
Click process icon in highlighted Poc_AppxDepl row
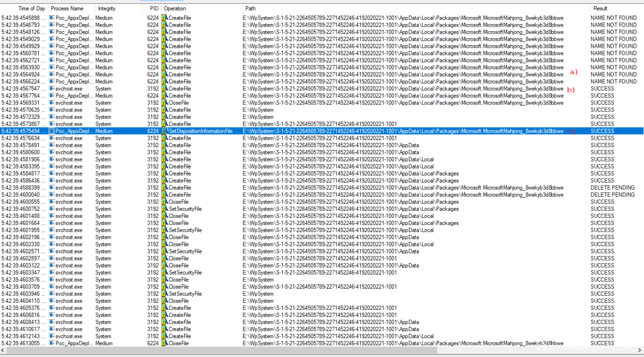coord(52,131)
